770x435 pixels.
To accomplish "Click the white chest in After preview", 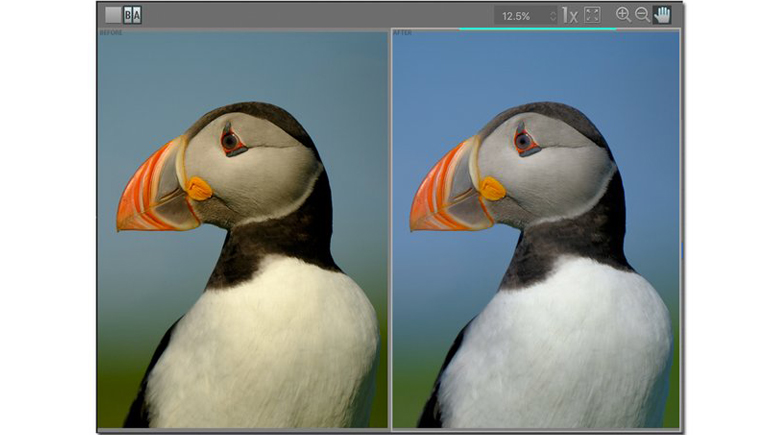I will (x=560, y=340).
